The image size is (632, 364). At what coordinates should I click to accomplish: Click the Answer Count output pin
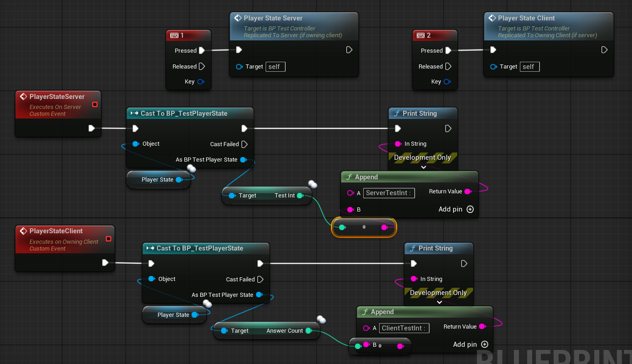[309, 331]
